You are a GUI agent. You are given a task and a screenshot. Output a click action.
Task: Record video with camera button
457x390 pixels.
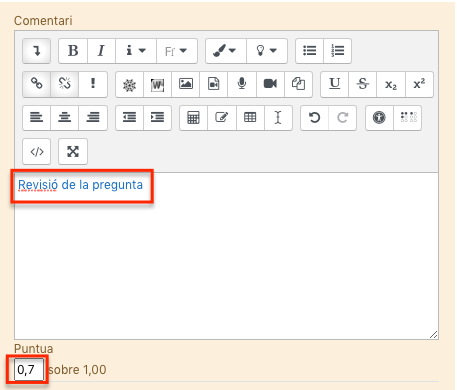tap(270, 84)
